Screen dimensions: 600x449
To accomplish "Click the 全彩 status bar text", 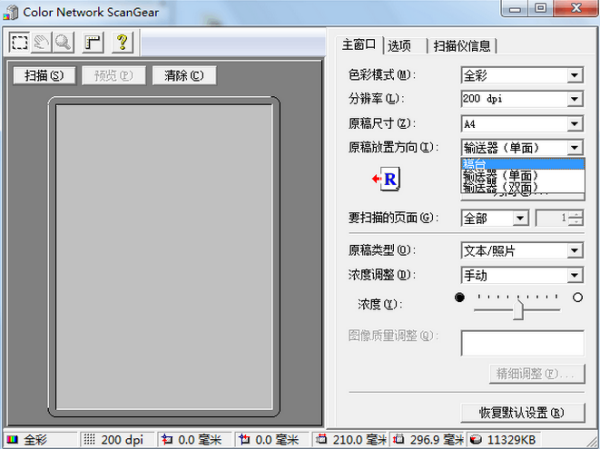I will click(36, 440).
